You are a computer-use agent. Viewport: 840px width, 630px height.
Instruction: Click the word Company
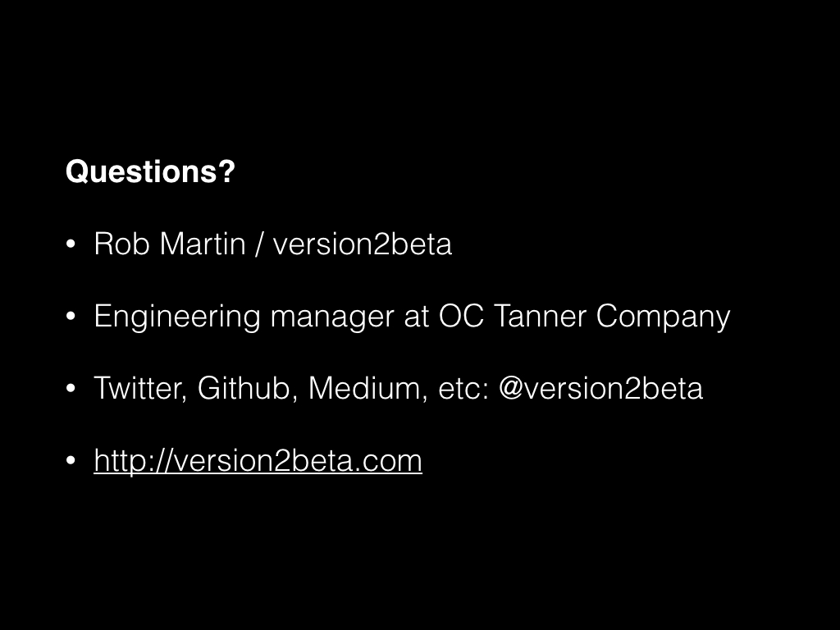click(663, 317)
